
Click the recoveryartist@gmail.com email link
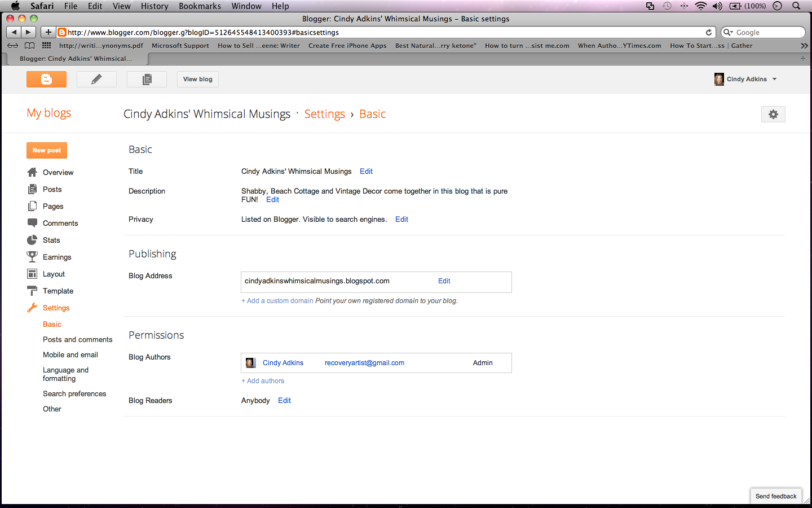(x=364, y=363)
